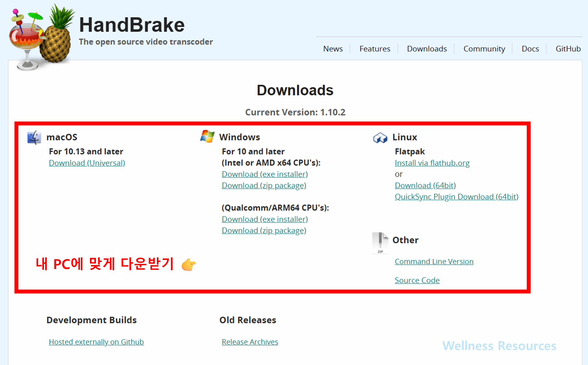Click the Linux cube icon
This screenshot has height=365, width=588.
pos(380,138)
